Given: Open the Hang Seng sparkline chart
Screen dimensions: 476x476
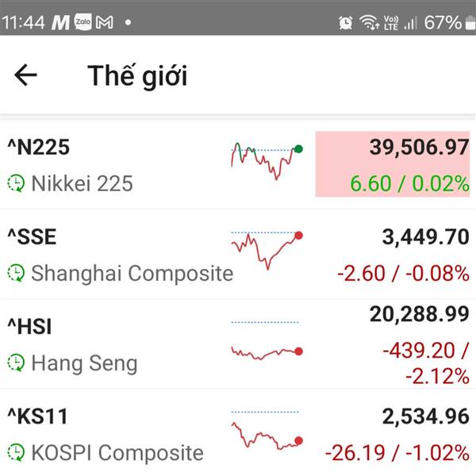Looking at the screenshot, I should click(x=267, y=340).
